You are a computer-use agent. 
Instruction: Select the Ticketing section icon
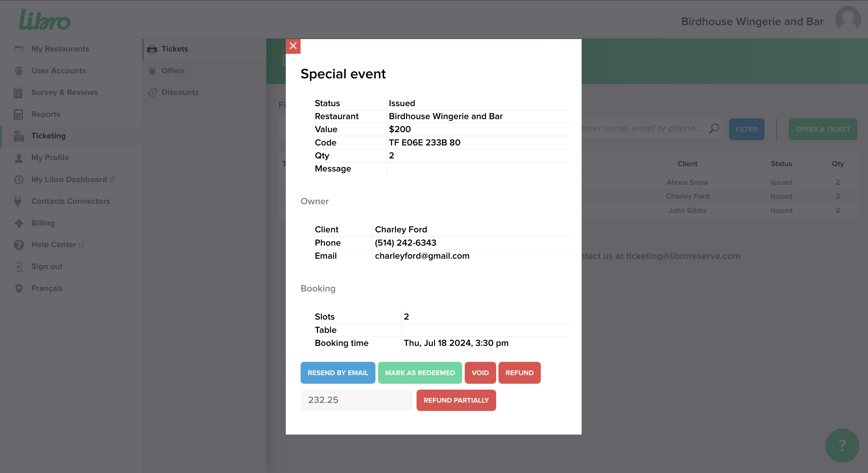click(19, 136)
